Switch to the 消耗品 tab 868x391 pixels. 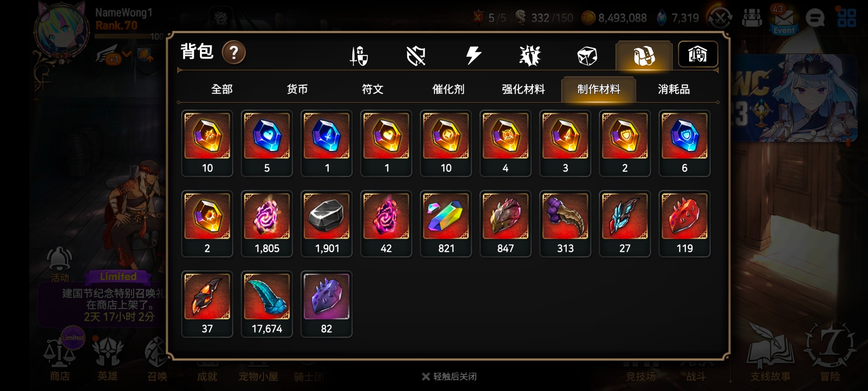(x=674, y=89)
